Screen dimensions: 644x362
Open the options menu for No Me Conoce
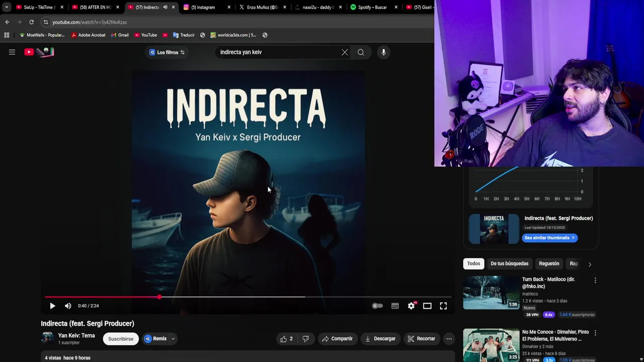[595, 333]
